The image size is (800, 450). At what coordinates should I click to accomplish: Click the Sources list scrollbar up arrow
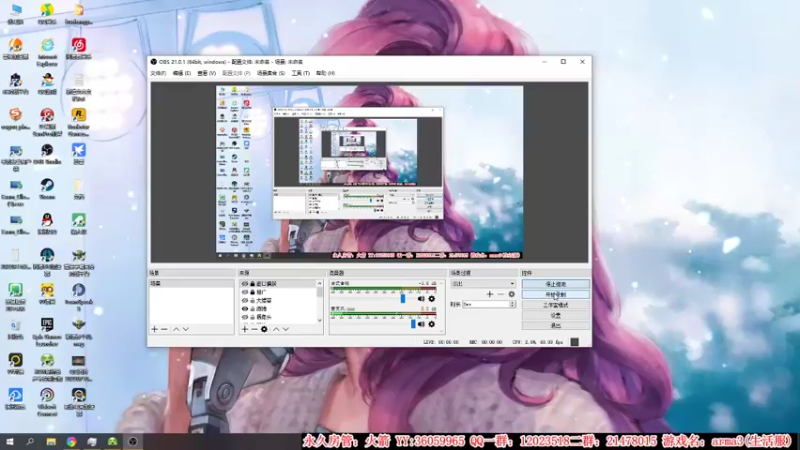320,283
